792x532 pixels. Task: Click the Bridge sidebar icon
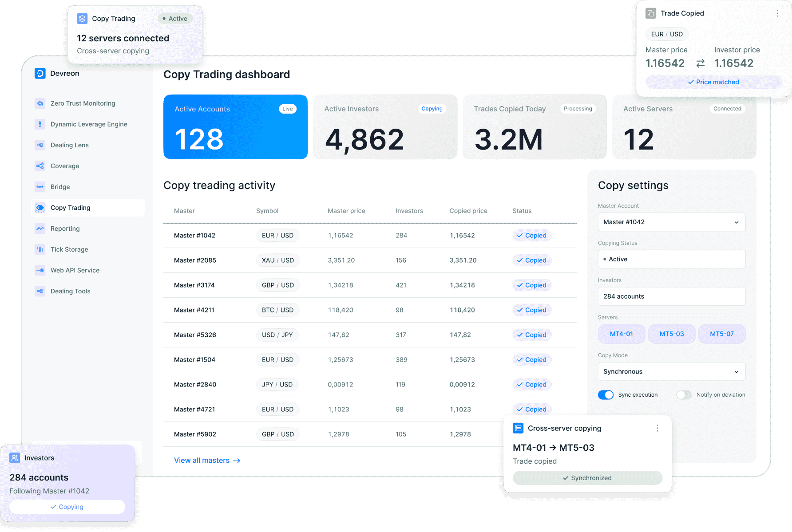coord(40,187)
